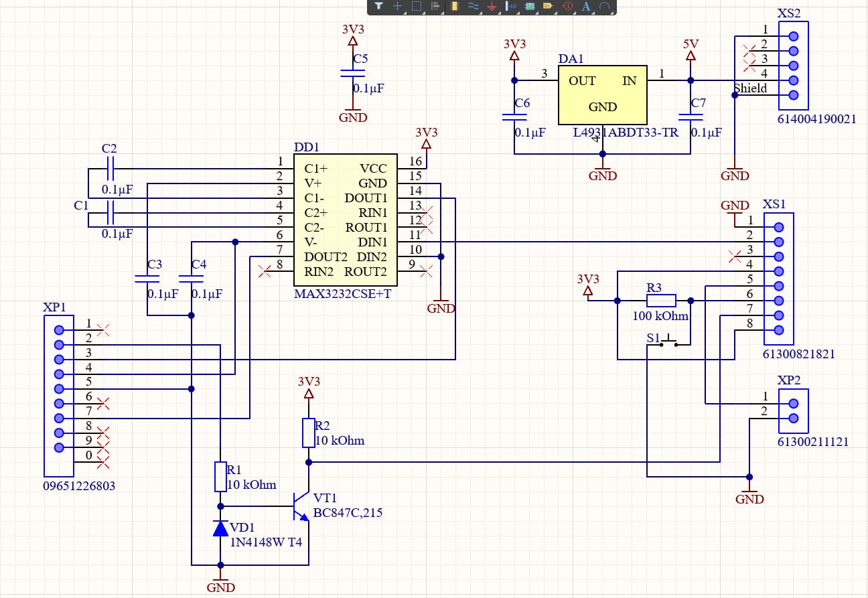
Task: Select resistor R3 100 kOhm symbol
Action: click(x=660, y=301)
